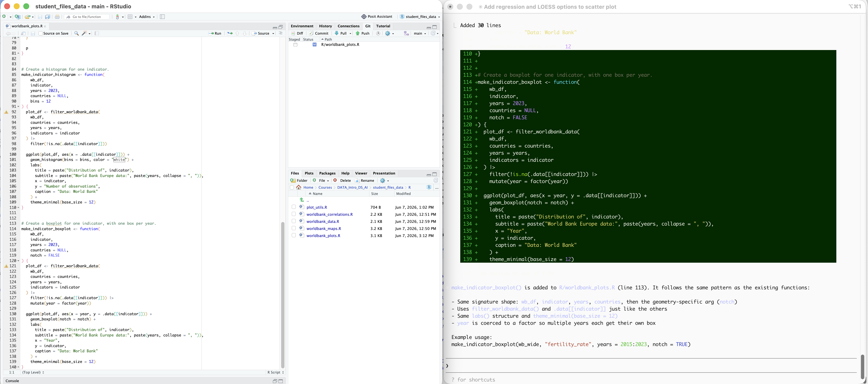Click the Git Commit button

[x=319, y=33]
